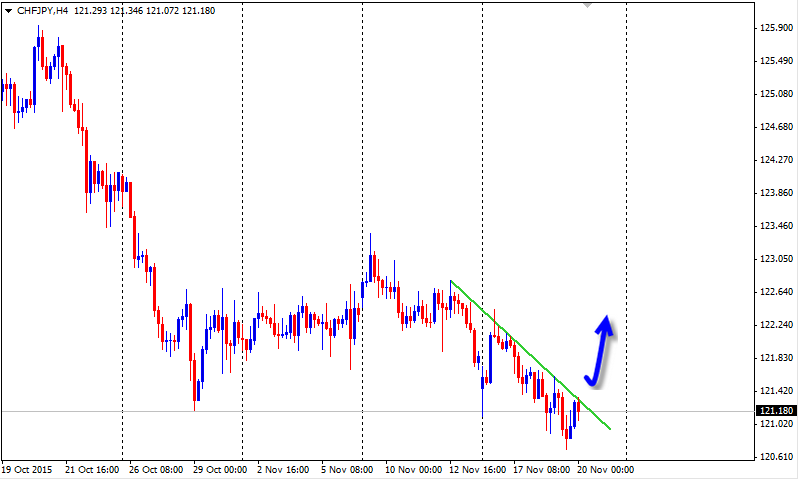Click the 123.860 price axis label
This screenshot has height=479, width=799.
pyautogui.click(x=776, y=193)
